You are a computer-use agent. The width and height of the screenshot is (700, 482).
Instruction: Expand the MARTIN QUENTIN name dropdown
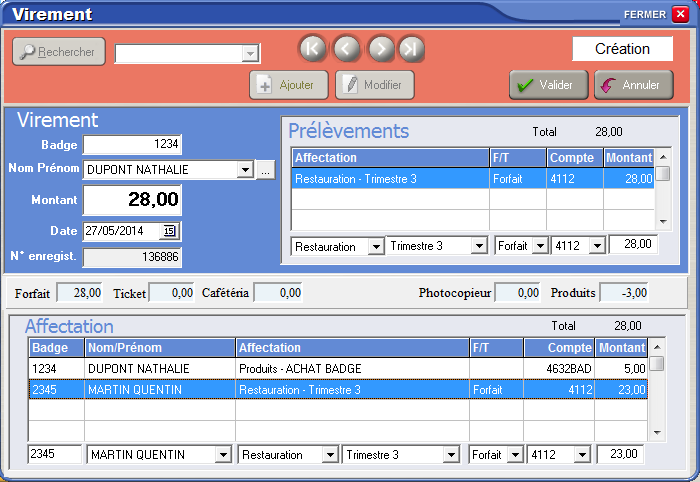223,455
